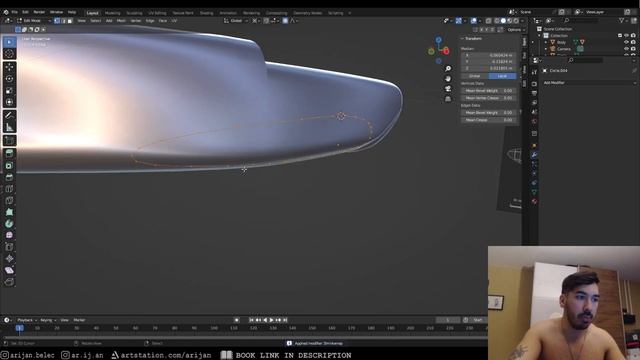Jump to the timeline start frame

(251, 320)
